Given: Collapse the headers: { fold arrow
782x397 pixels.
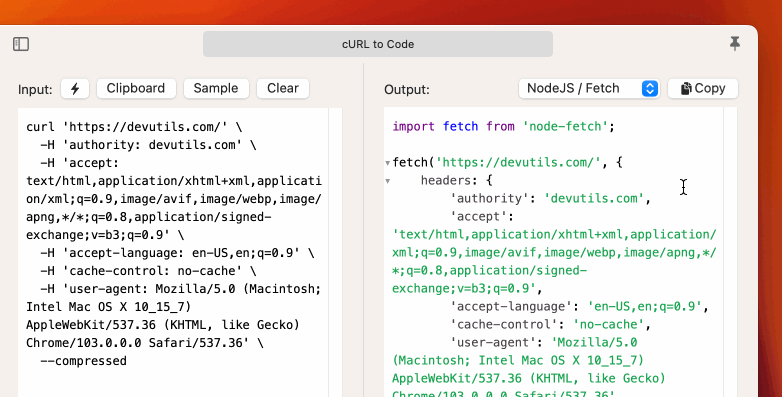Looking at the screenshot, I should click(x=388, y=181).
